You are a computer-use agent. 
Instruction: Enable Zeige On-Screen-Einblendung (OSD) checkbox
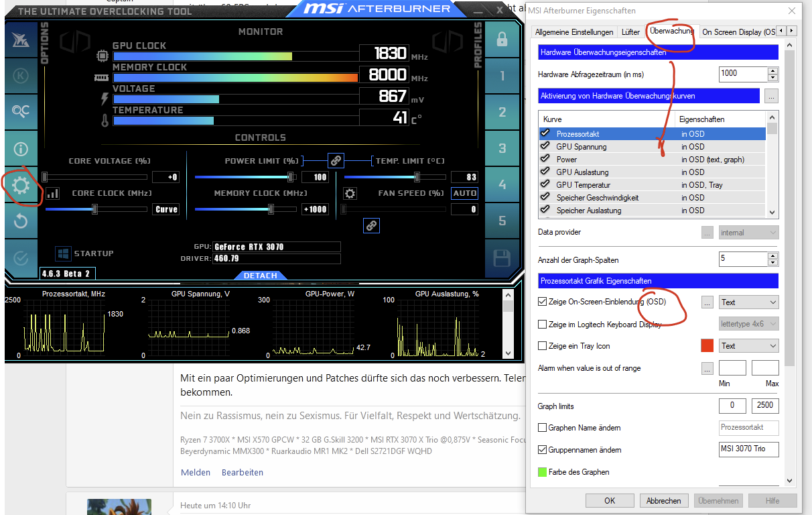click(x=543, y=302)
